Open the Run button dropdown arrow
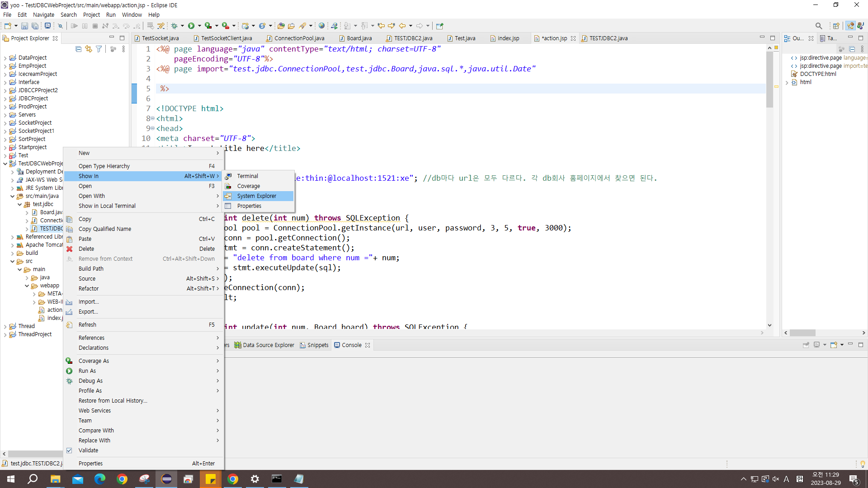Screen dimensions: 868x488 (x=199, y=26)
